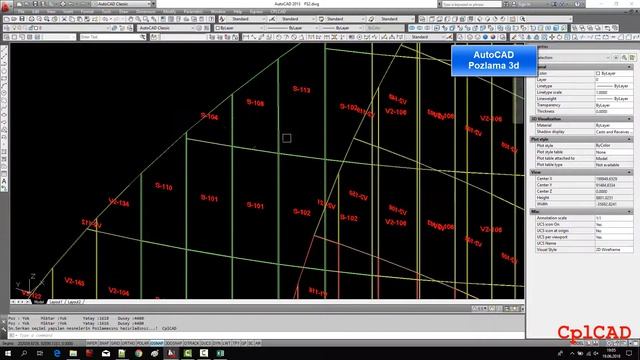
Task: Click the Pan hand icon in Standard toolbar
Action: click(130, 19)
